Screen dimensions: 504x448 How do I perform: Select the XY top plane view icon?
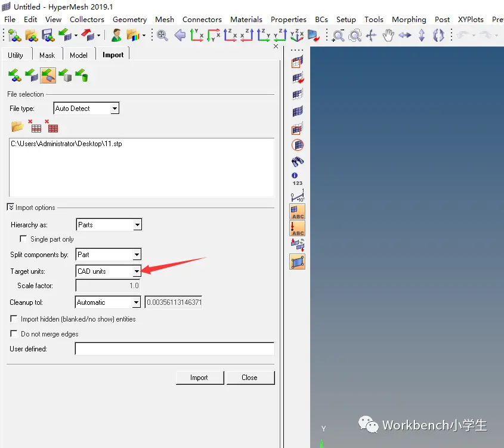click(197, 35)
